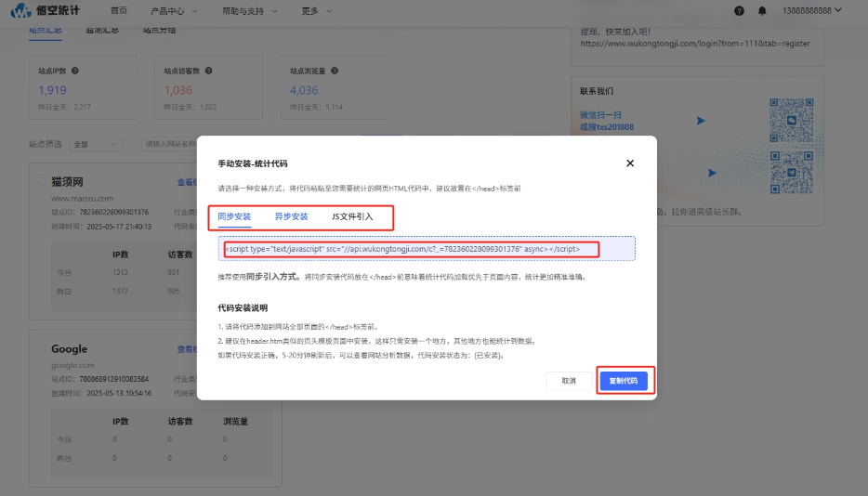868x496 pixels.
Task: Expand the 产品中心 menu
Action: click(174, 11)
